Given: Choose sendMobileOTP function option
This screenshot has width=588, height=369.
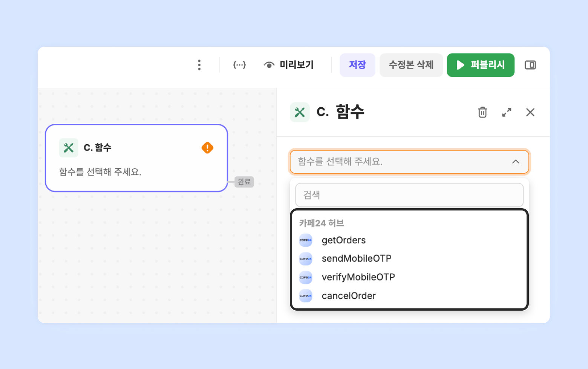Looking at the screenshot, I should click(356, 259).
